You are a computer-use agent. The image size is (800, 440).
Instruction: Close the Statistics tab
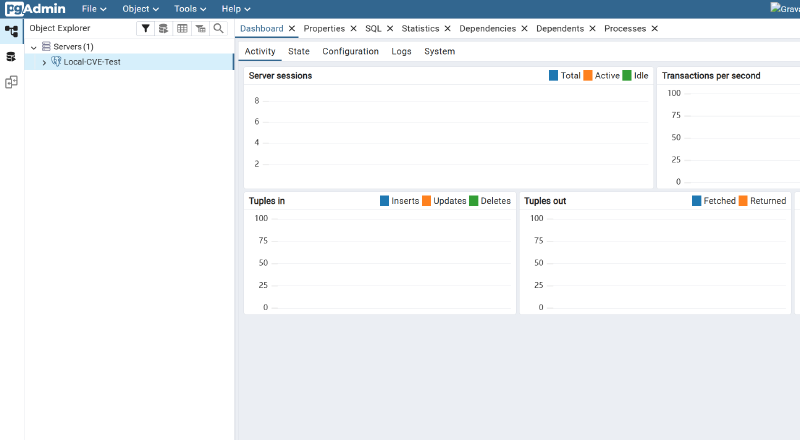click(x=447, y=29)
